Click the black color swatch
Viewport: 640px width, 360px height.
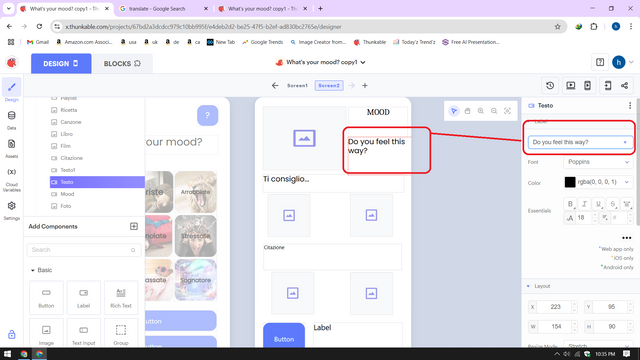tap(570, 182)
